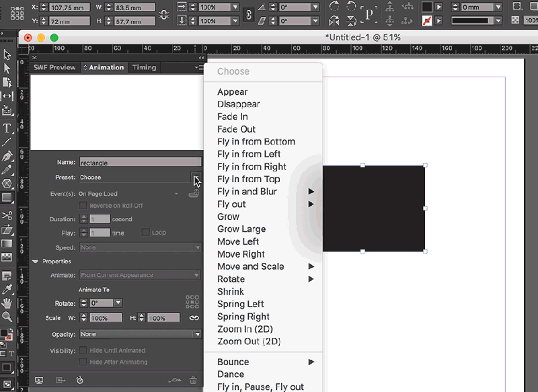Image resolution: width=538 pixels, height=392 pixels.
Task: Select the Pencil tool
Action: (7, 169)
